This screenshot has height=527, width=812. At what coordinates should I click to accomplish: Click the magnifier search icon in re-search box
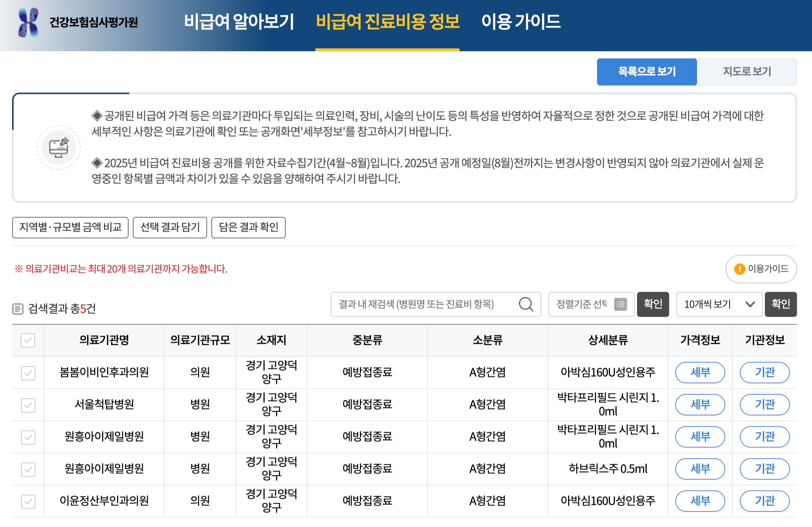coord(526,305)
